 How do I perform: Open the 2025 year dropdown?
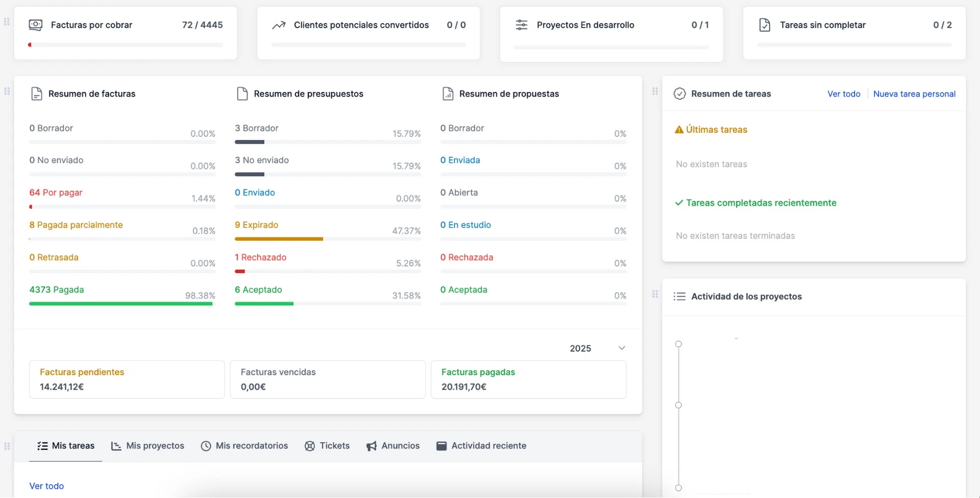point(596,348)
